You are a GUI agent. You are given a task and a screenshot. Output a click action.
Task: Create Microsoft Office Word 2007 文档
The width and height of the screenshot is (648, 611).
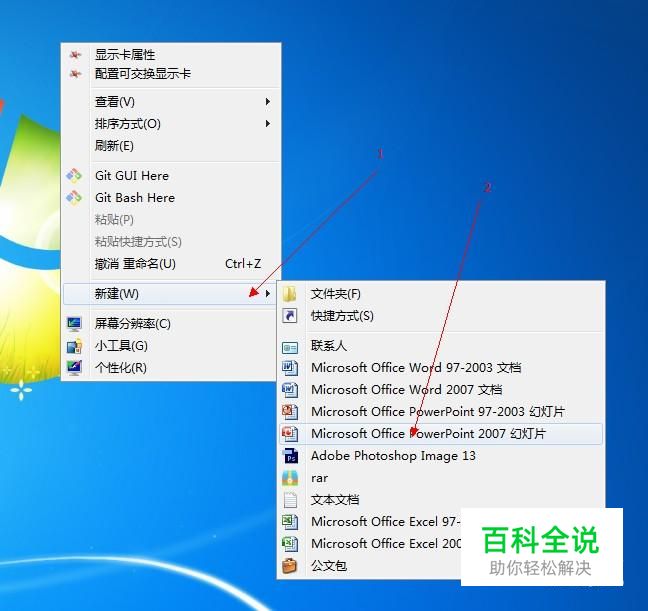pyautogui.click(x=441, y=389)
